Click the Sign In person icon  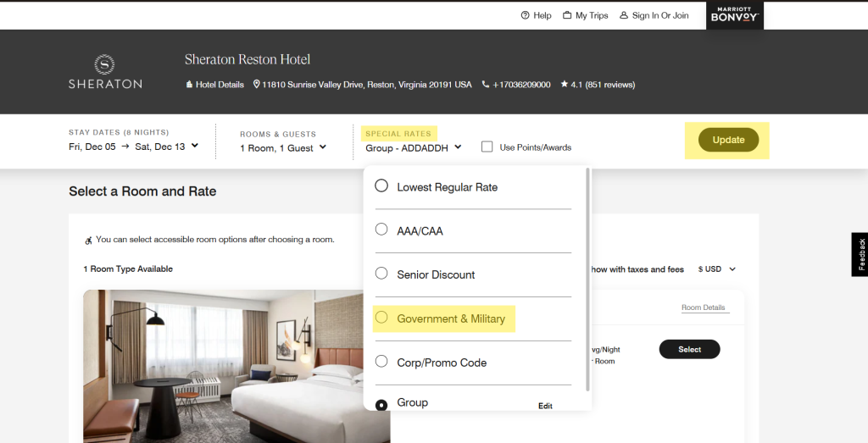[x=624, y=15]
